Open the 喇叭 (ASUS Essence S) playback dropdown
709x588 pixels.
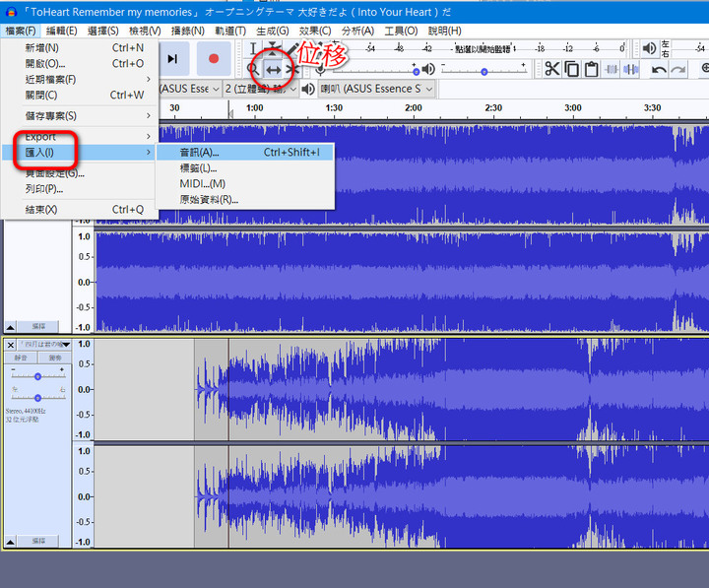(x=376, y=89)
